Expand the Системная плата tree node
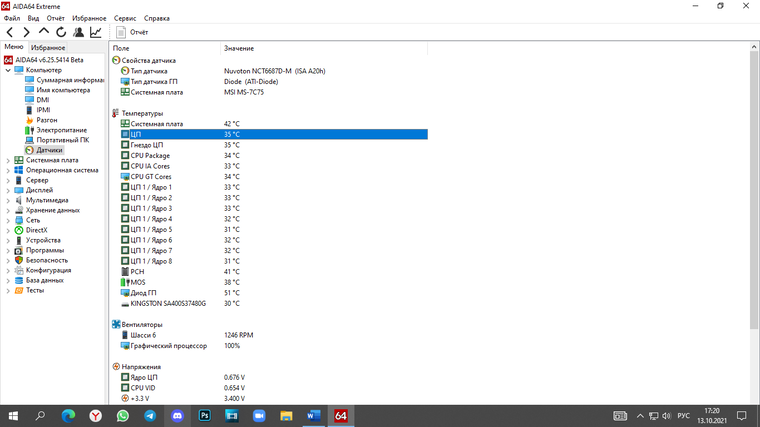 (x=8, y=160)
